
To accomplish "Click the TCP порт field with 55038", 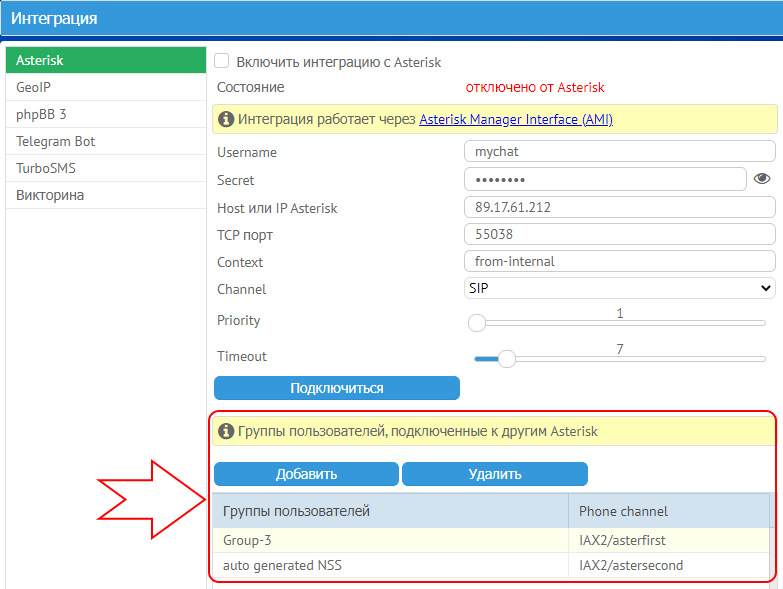I will 619,235.
